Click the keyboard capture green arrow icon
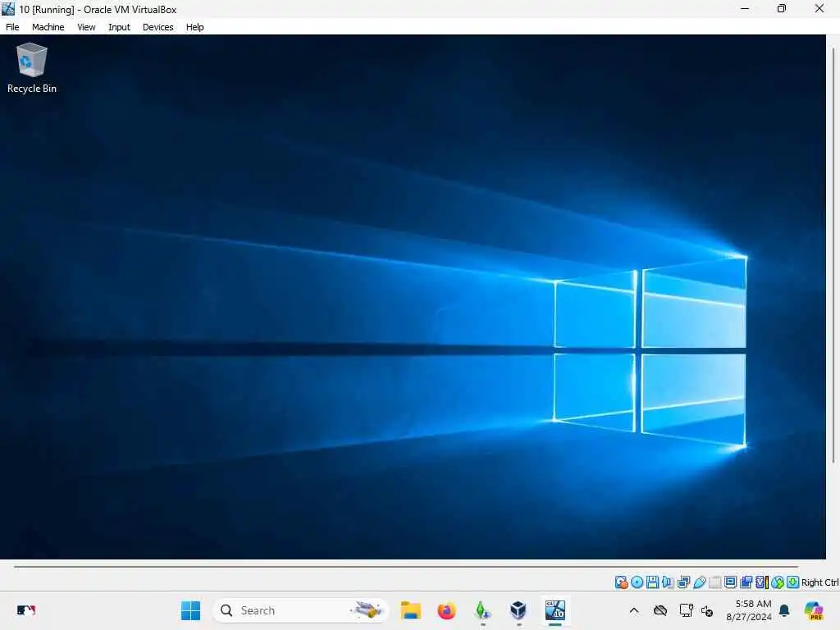 (793, 582)
